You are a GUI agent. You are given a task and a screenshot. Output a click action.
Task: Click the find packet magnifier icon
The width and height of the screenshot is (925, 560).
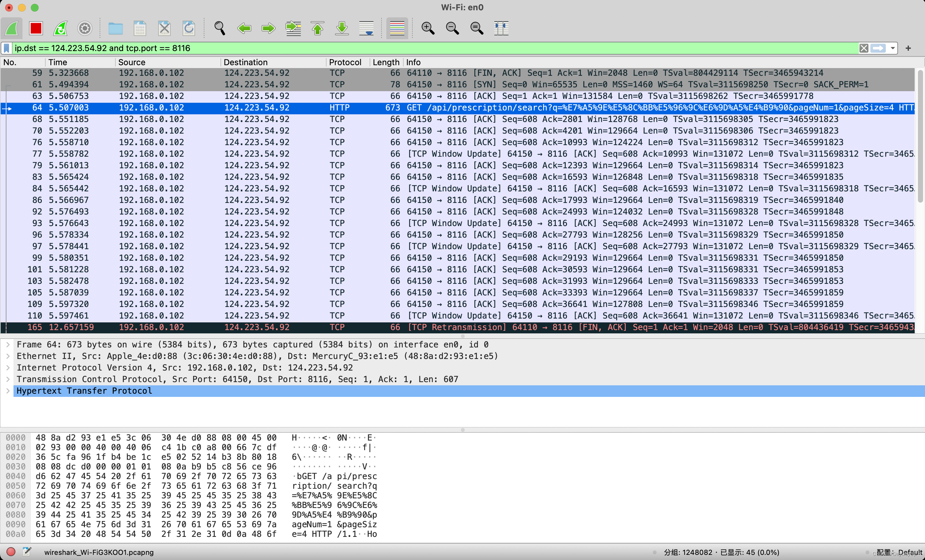point(220,28)
